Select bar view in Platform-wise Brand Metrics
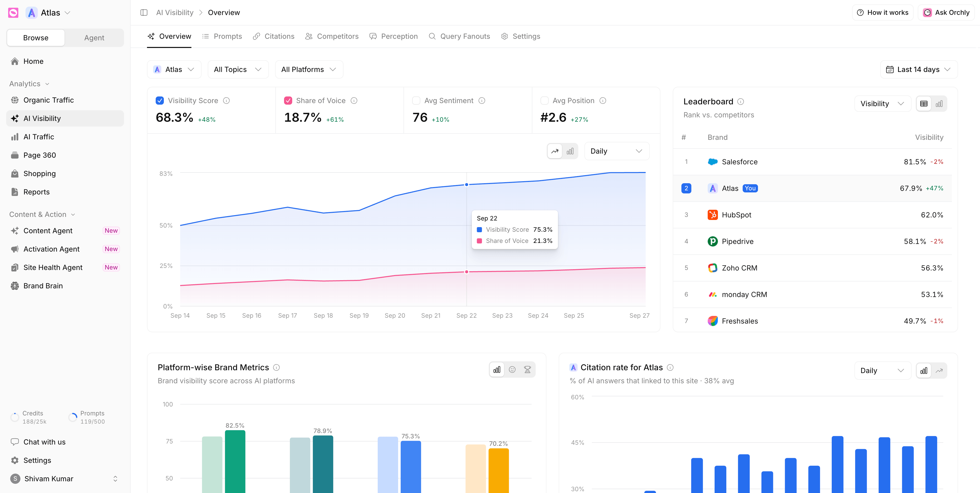980x493 pixels. 497,369
